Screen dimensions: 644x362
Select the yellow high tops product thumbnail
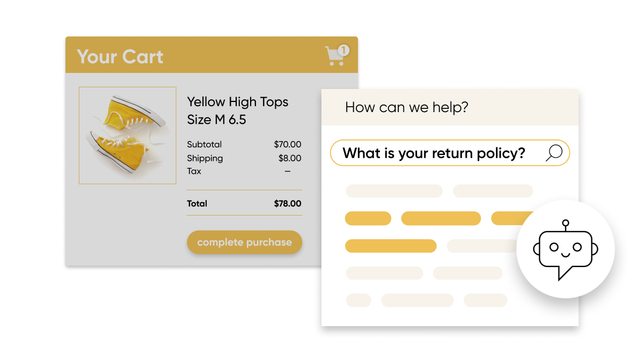128,136
